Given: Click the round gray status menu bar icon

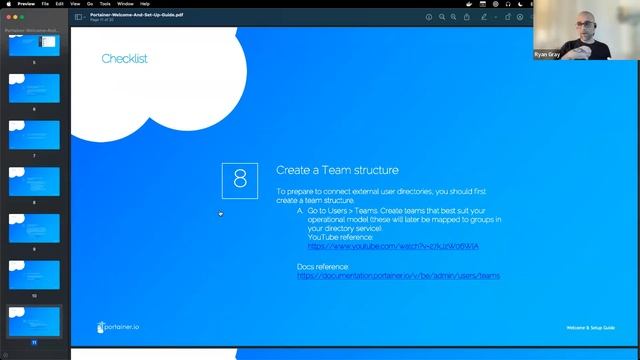Looking at the screenshot, I should [495, 4].
